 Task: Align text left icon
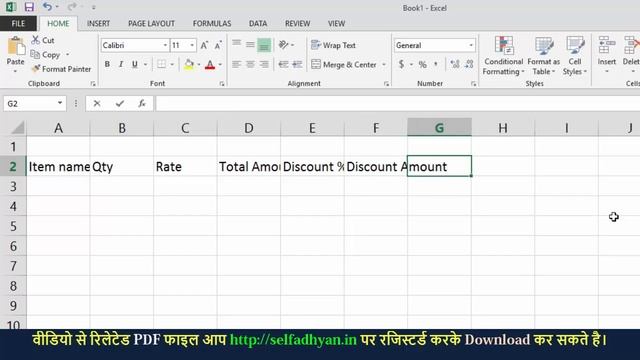point(236,64)
